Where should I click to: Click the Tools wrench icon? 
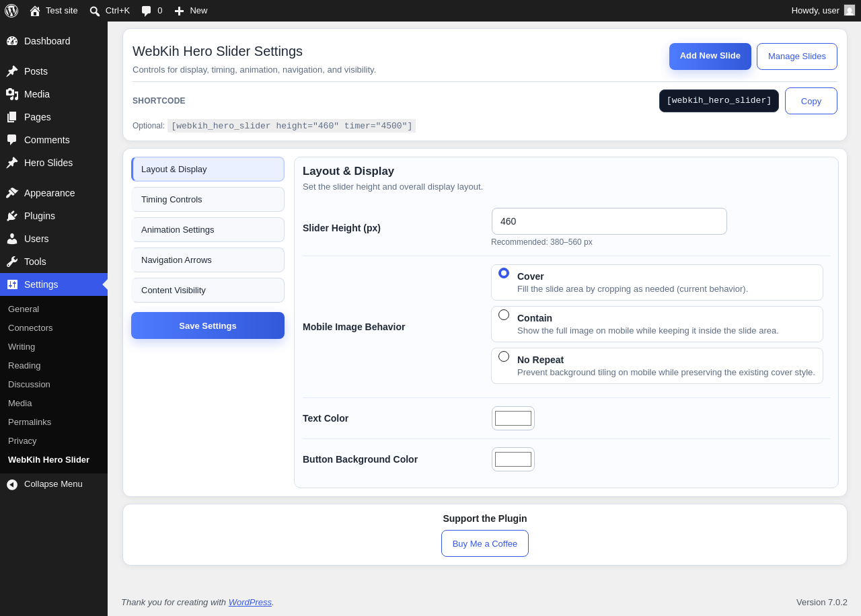[x=12, y=262]
